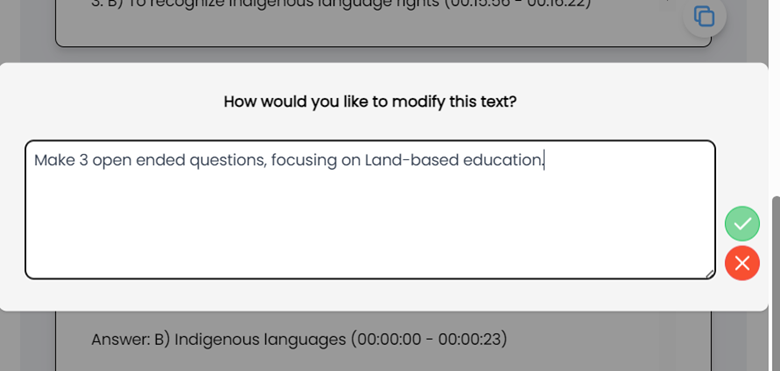The image size is (780, 371).
Task: Click blank dialog area below the textarea
Action: [x=370, y=294]
